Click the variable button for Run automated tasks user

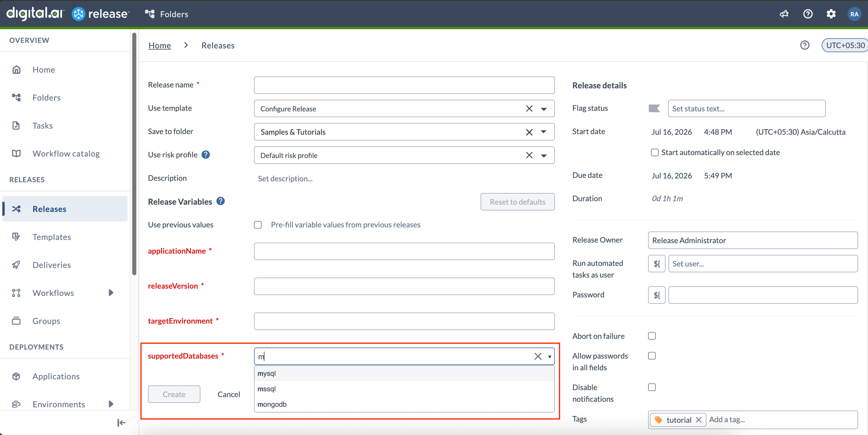657,263
